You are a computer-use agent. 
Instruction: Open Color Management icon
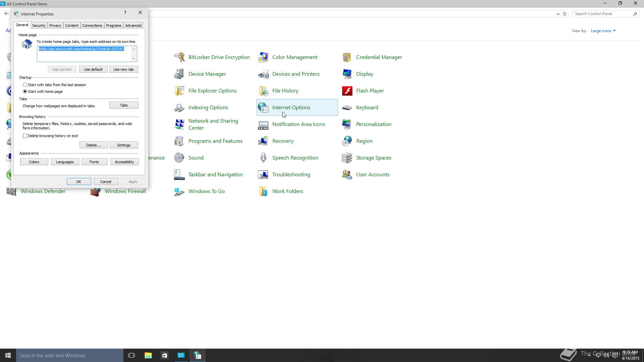(x=263, y=57)
